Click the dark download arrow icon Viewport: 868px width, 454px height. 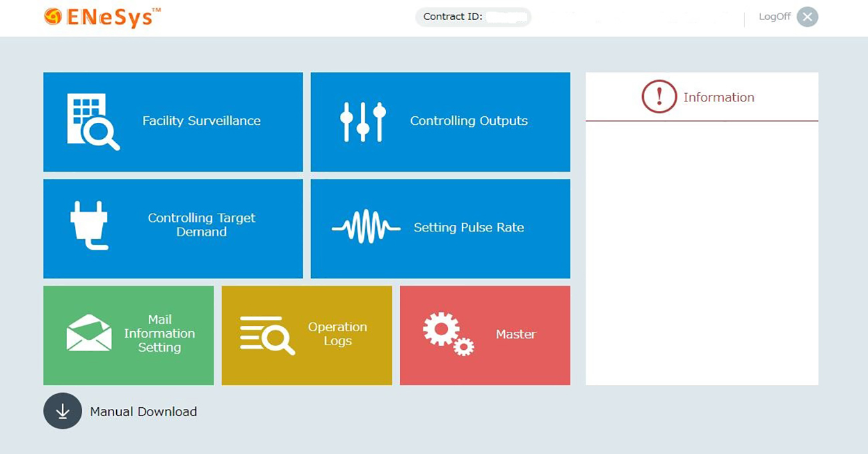(x=63, y=411)
